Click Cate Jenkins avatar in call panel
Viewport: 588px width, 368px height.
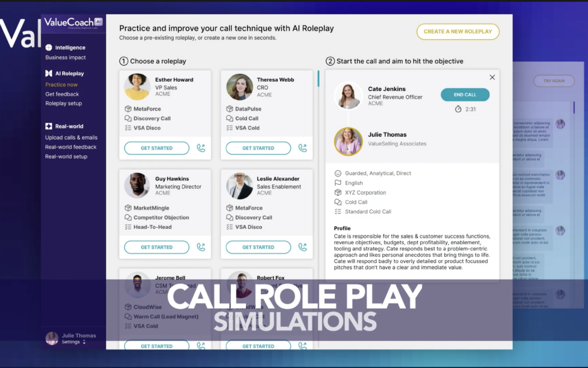point(348,96)
